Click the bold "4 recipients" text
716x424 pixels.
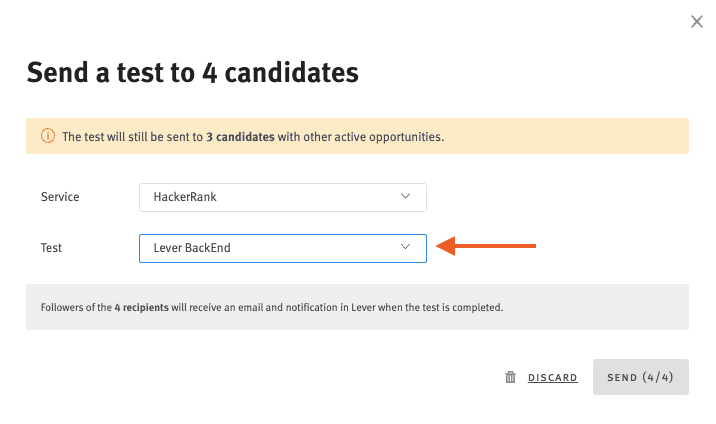(141, 307)
